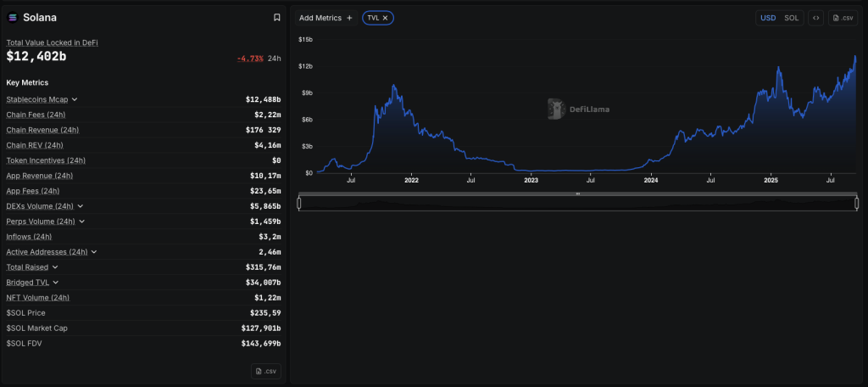Switch chart denomination to SOL

(x=791, y=18)
